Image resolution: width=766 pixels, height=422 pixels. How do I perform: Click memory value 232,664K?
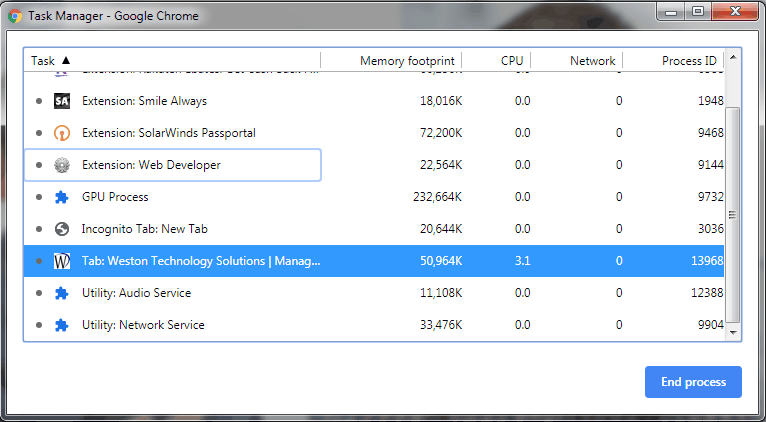tap(437, 197)
